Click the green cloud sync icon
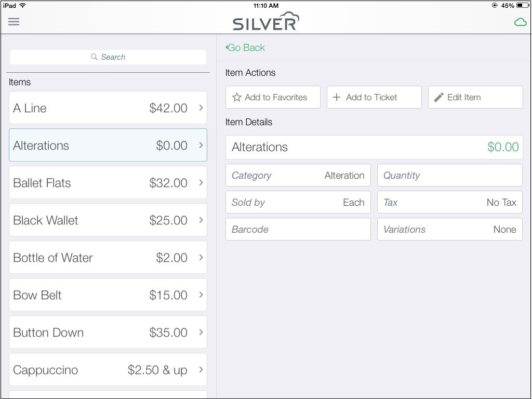 [521, 22]
